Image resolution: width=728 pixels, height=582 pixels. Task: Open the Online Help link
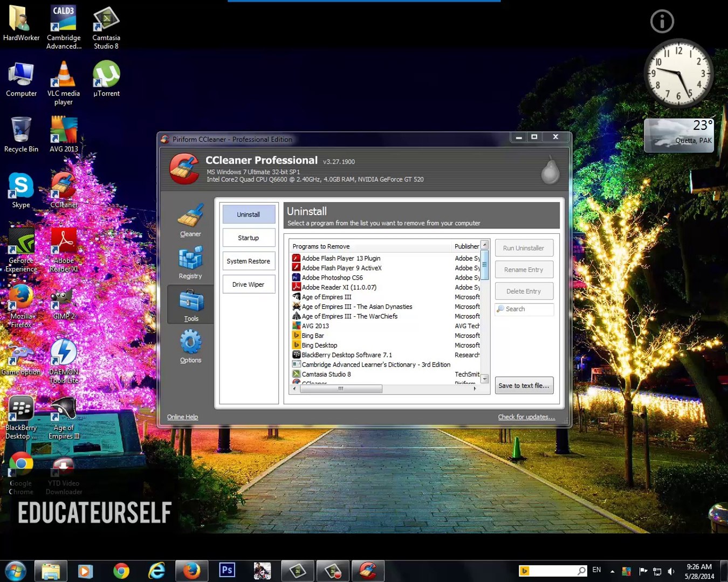coord(182,417)
